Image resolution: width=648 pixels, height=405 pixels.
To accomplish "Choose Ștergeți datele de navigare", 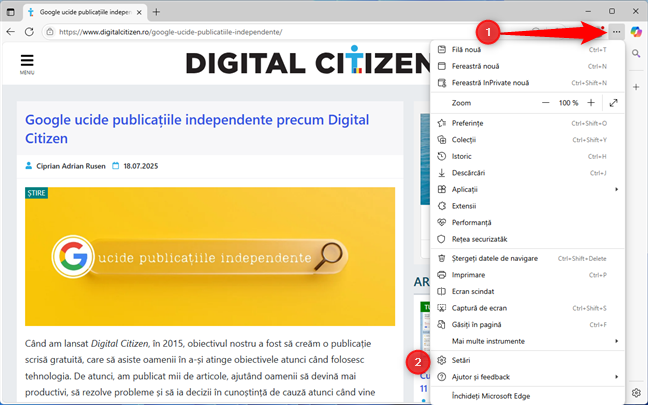I will pyautogui.click(x=527, y=258).
